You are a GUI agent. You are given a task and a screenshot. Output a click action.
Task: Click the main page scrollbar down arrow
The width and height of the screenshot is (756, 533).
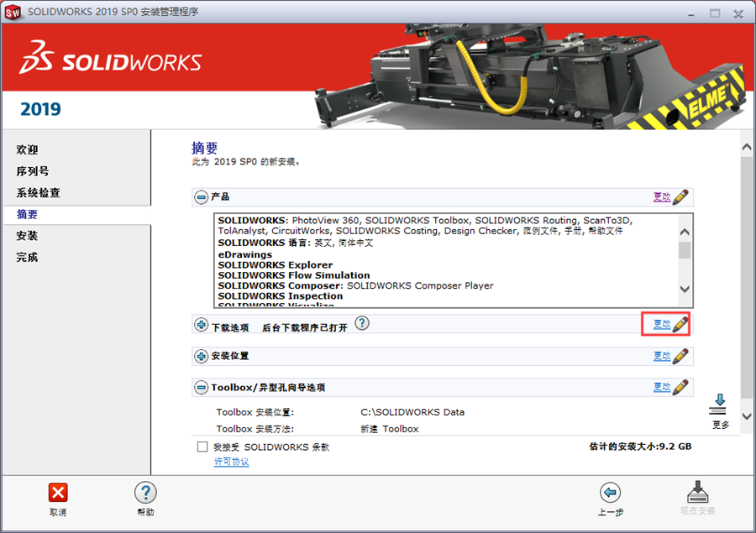point(747,416)
